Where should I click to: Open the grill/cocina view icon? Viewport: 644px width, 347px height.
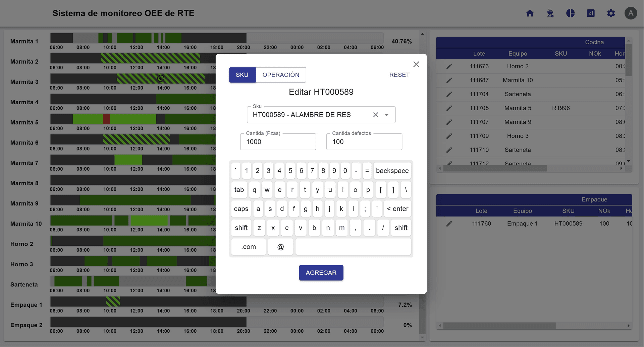(x=550, y=13)
